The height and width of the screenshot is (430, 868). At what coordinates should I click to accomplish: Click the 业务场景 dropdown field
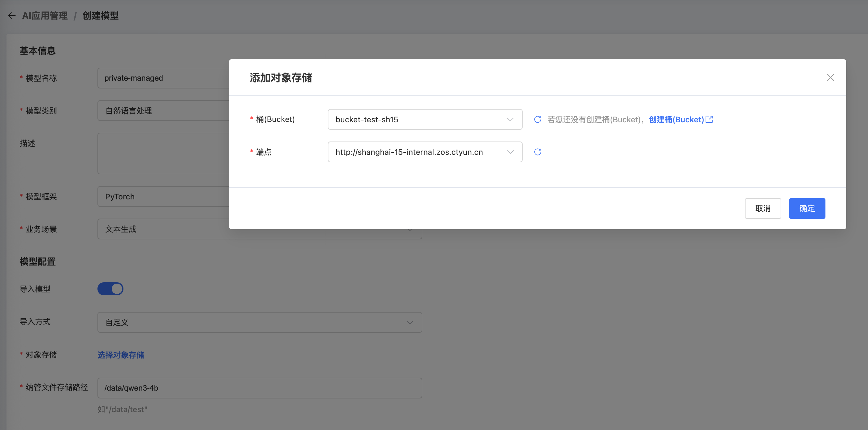[x=162, y=229]
